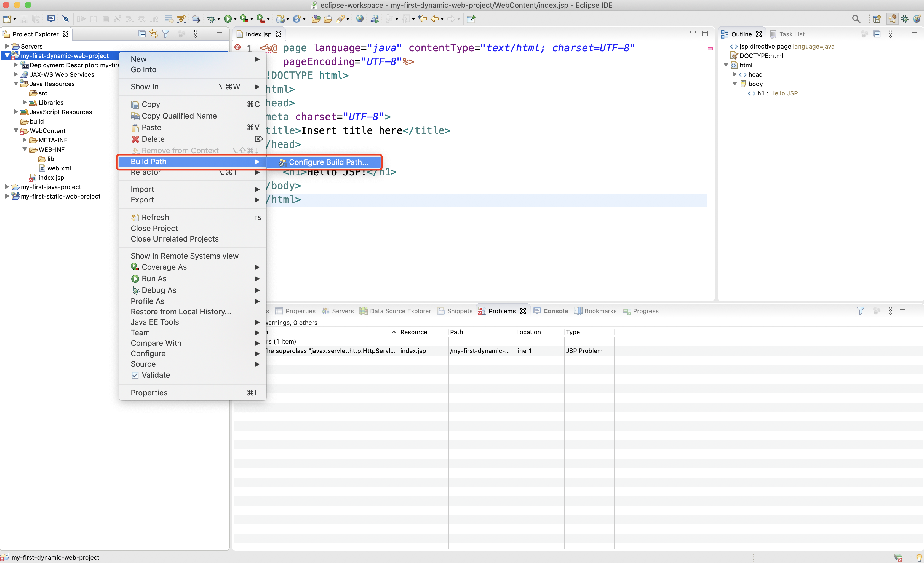Open the Servers tab in bottom panel
This screenshot has height=563, width=924.
click(x=338, y=311)
